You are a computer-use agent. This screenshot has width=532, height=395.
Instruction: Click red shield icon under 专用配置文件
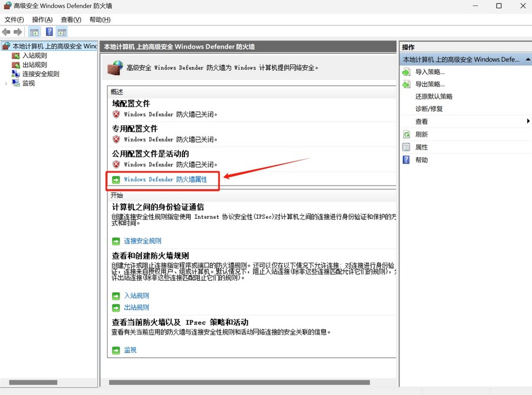[116, 140]
